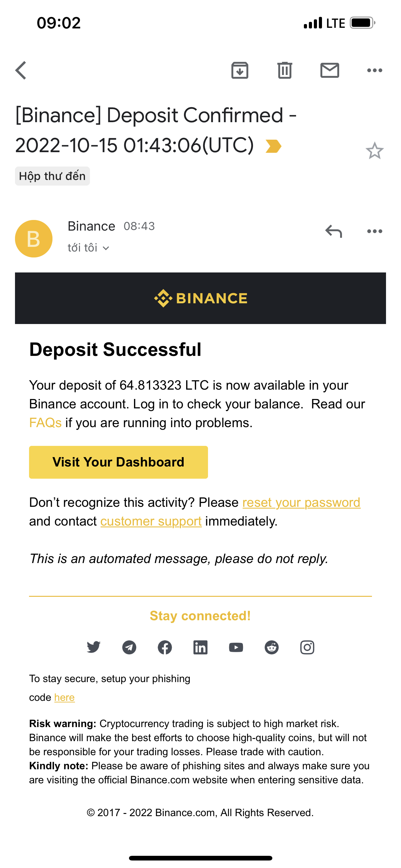
Task: Archive this Binance email
Action: coord(240,70)
